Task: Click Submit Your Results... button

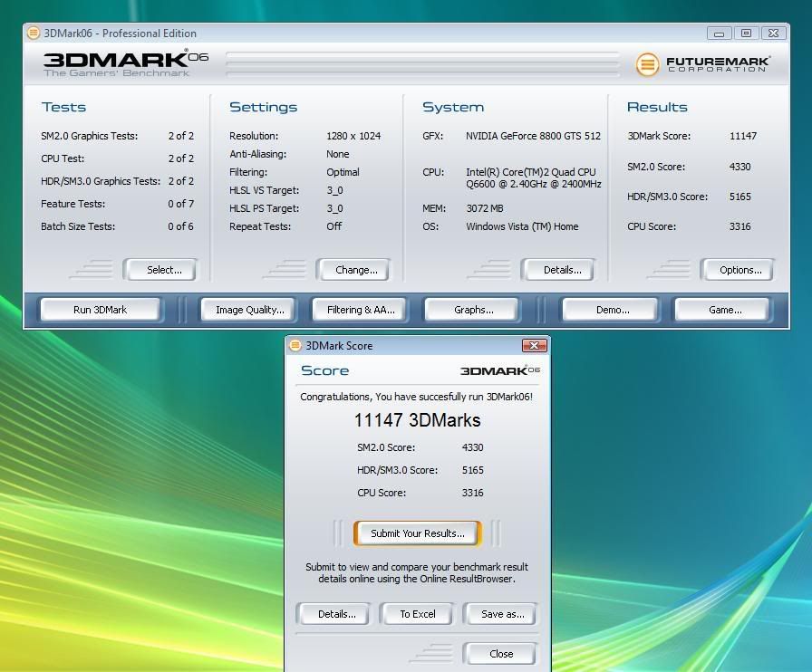Action: pyautogui.click(x=418, y=533)
